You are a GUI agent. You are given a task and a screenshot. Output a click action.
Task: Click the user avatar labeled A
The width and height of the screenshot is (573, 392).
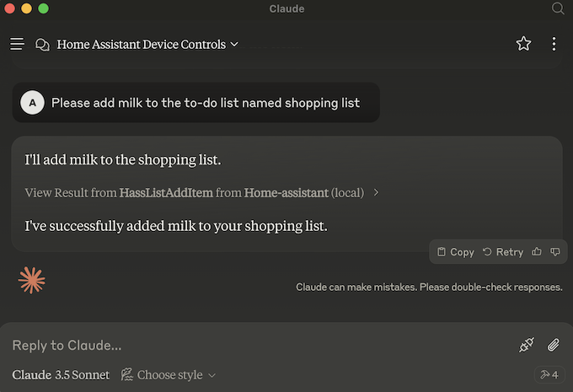(32, 103)
